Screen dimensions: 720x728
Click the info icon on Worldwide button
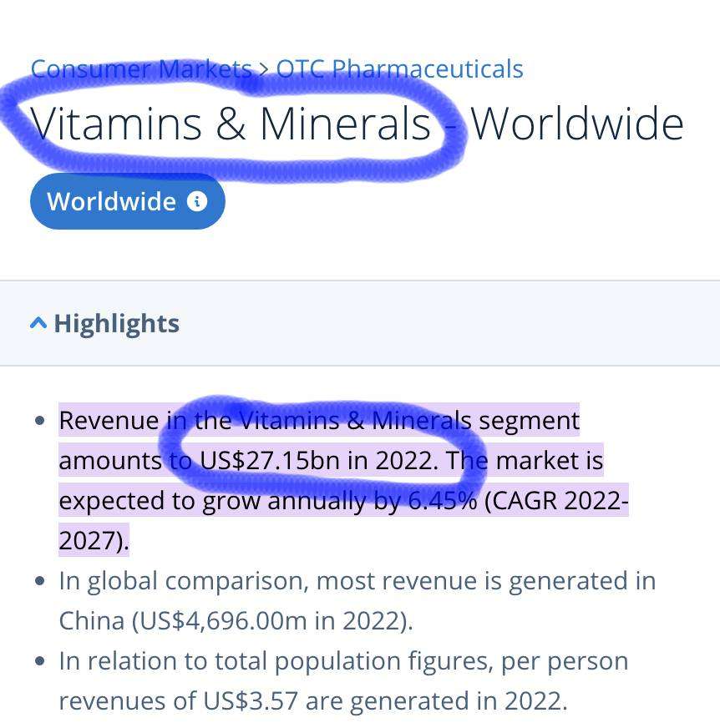197,201
